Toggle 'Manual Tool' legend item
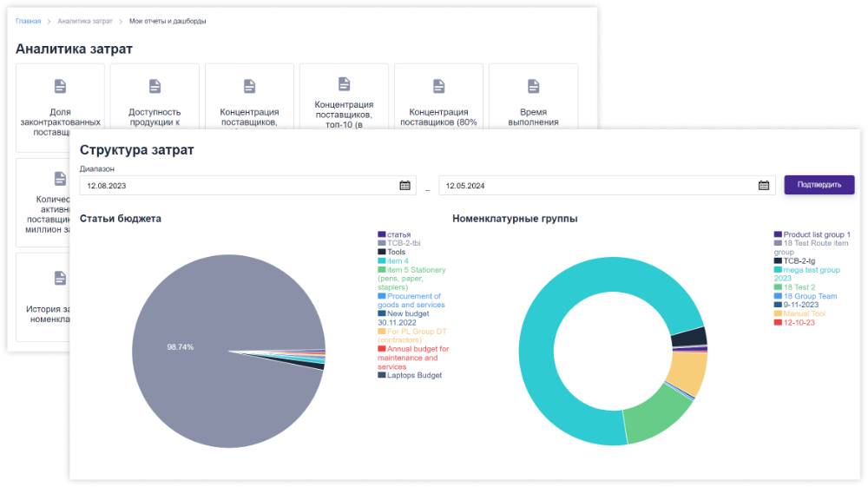This screenshot has height=487, width=868. [804, 313]
